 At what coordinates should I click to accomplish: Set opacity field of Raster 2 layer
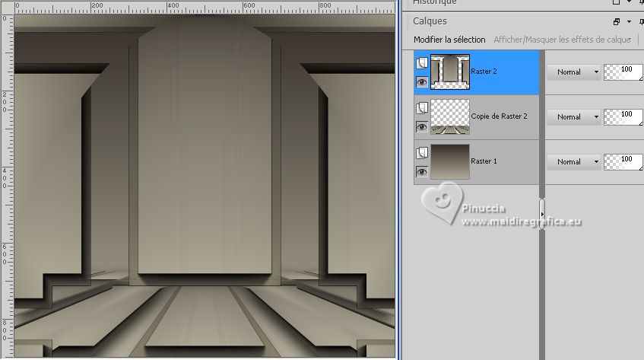623,72
